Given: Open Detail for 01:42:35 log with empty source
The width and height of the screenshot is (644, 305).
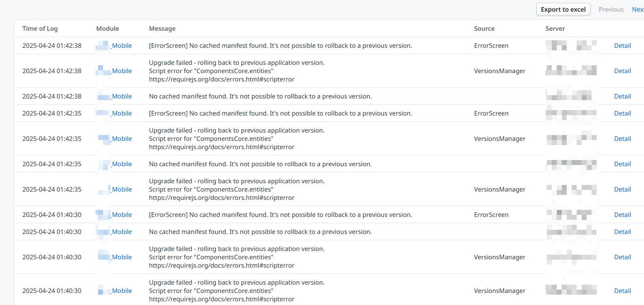Looking at the screenshot, I should (622, 164).
